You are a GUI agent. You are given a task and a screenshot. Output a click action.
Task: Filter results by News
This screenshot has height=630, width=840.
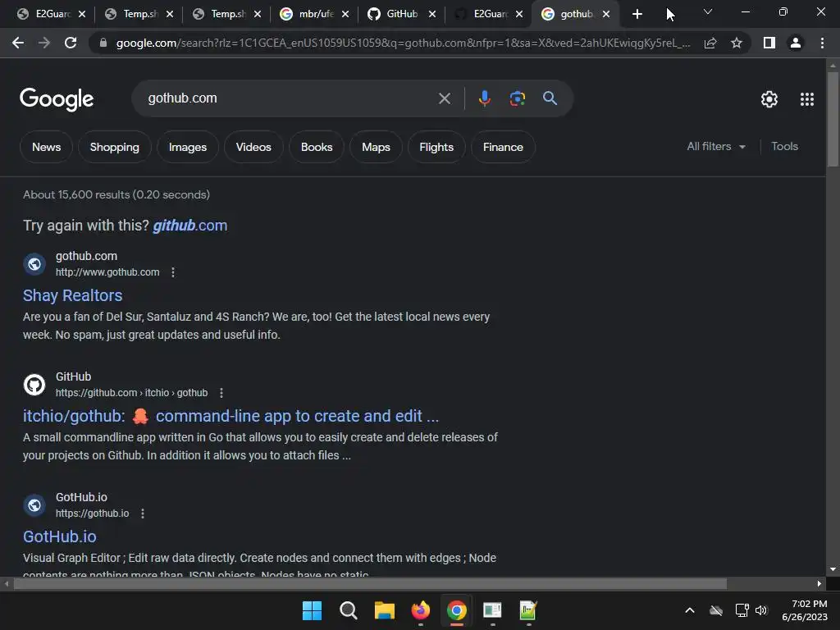pos(46,147)
